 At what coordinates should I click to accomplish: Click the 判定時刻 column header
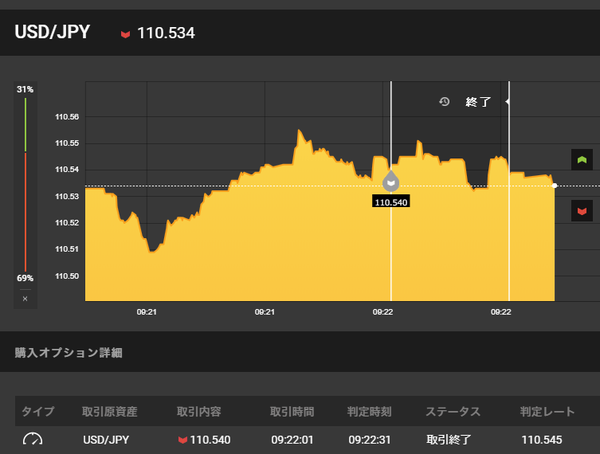point(369,412)
